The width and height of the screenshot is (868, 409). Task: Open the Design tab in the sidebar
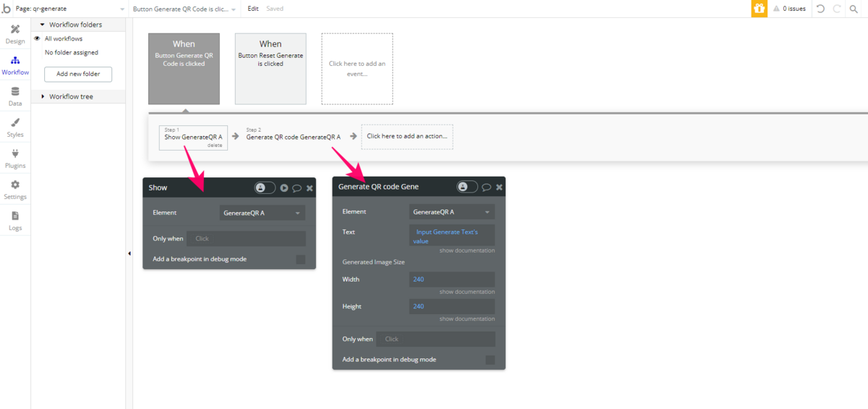(15, 34)
